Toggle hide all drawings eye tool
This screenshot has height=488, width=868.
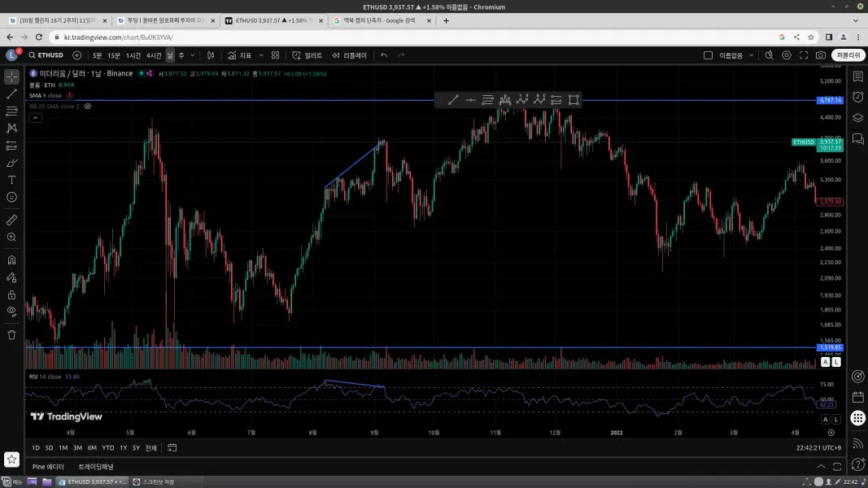[x=11, y=311]
